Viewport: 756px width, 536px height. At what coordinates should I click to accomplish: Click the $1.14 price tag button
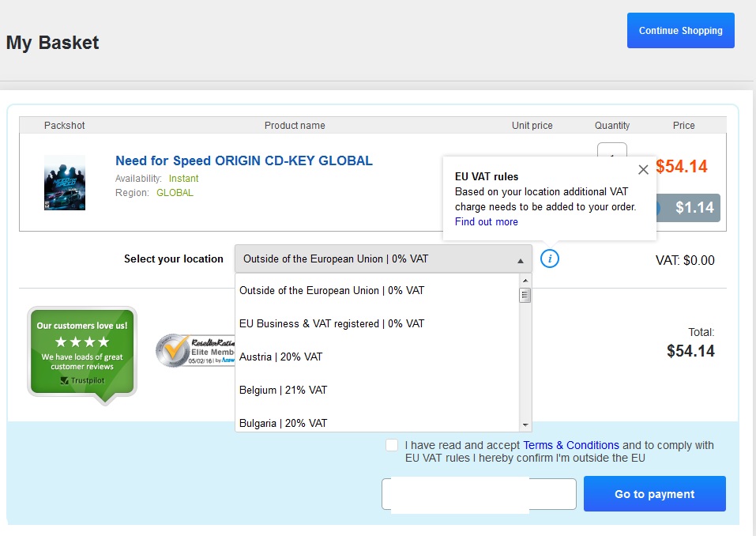[688, 208]
